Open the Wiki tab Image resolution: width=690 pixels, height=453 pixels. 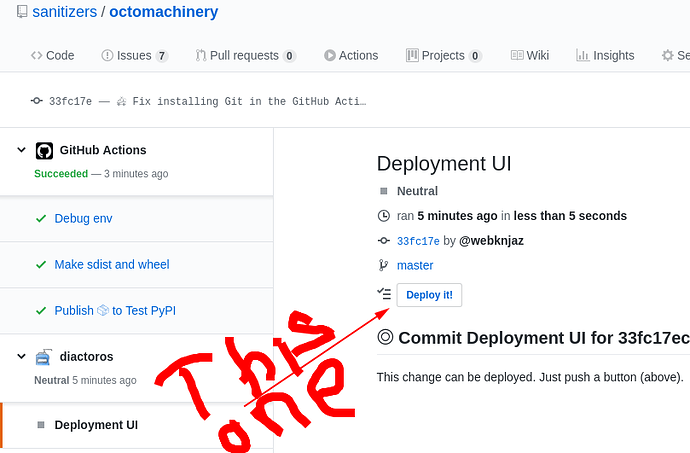point(530,55)
